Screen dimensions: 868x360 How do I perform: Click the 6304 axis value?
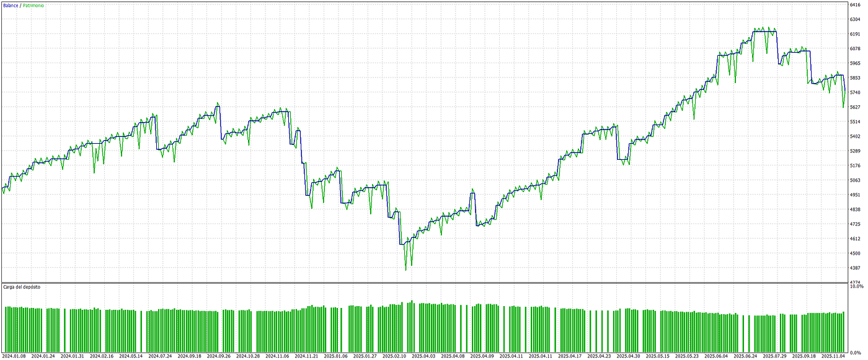[855, 19]
